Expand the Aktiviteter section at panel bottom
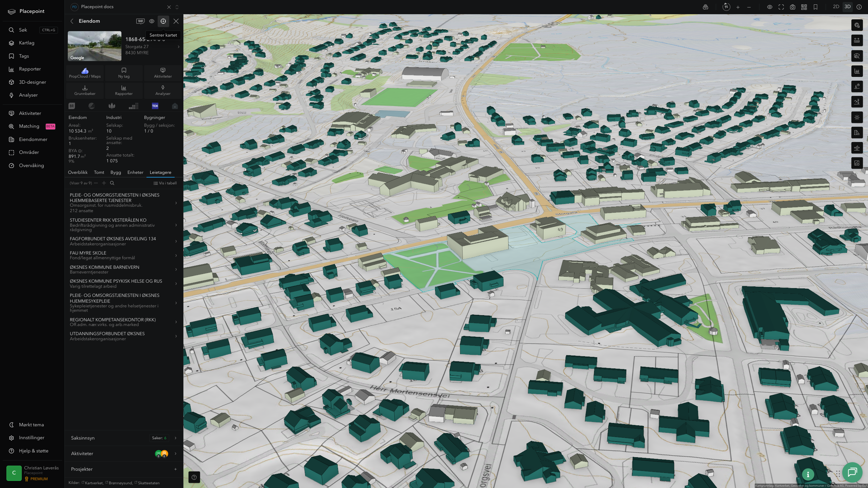Screen dimensions: 868x488 coord(124,453)
